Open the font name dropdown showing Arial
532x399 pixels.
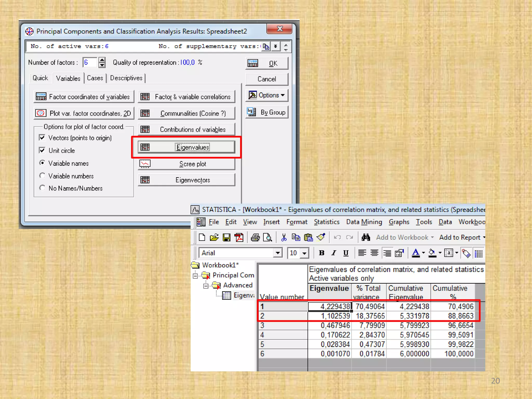click(278, 253)
